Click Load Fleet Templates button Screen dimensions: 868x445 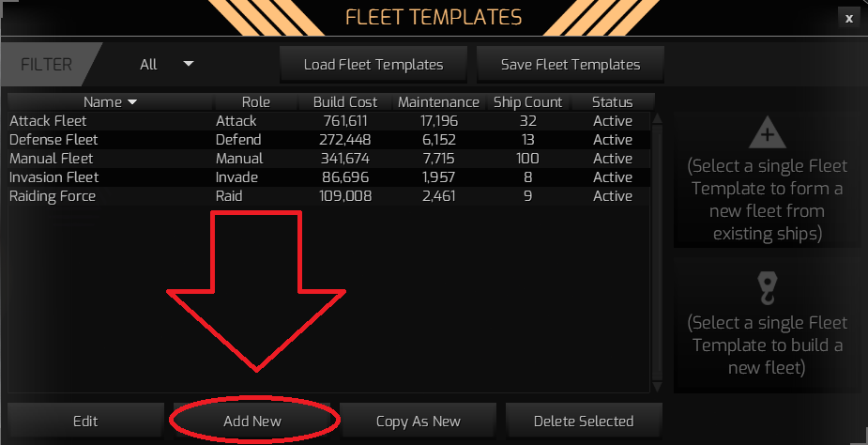point(373,65)
